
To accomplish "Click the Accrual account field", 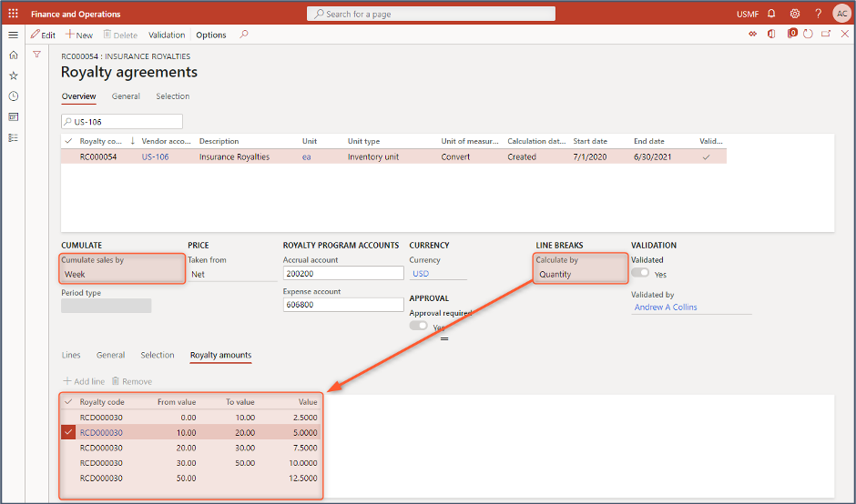I will click(342, 273).
